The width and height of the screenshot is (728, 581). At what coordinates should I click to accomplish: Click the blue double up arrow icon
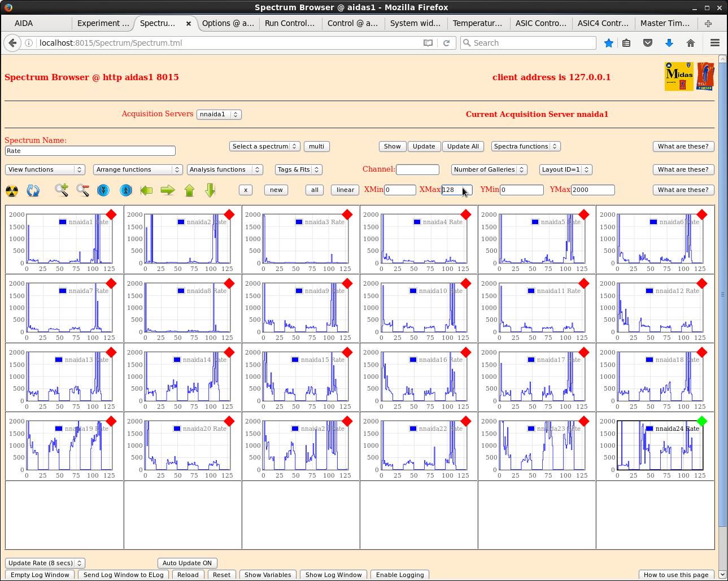coord(126,190)
